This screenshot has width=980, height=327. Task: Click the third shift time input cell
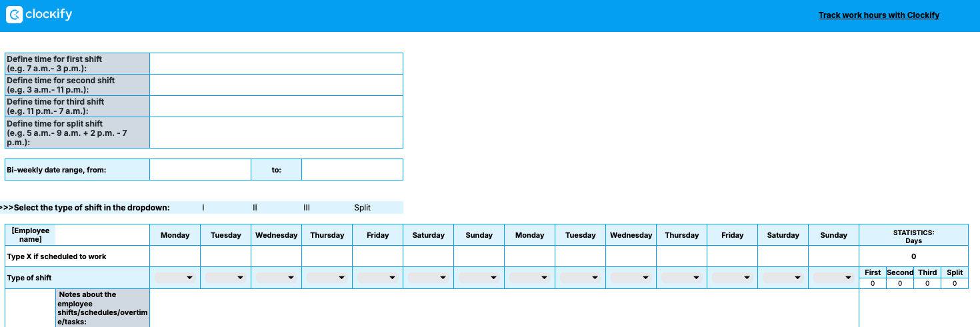[276, 107]
